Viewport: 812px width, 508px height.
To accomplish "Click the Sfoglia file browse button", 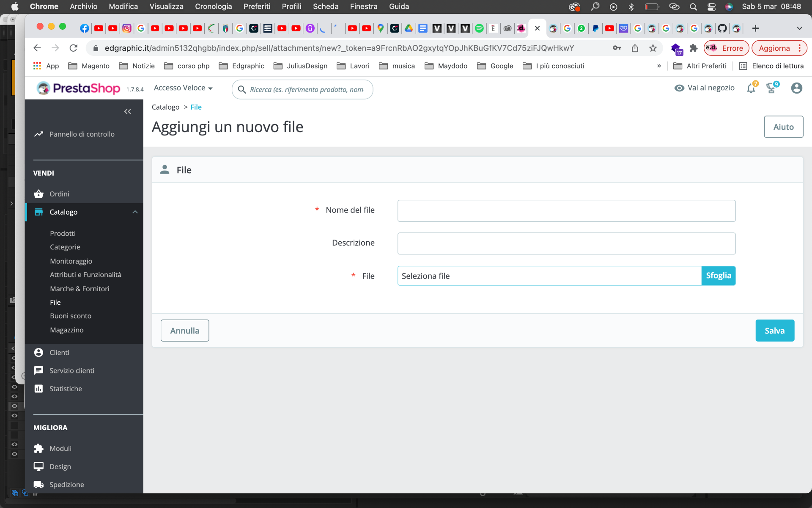I will tap(718, 276).
